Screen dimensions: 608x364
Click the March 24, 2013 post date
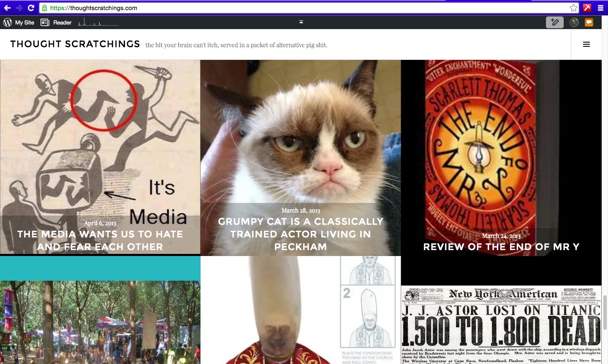pos(501,236)
